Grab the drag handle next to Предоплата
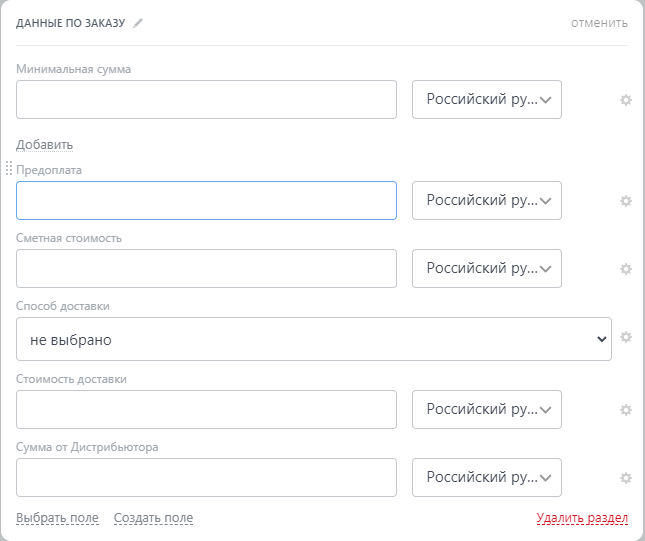645x541 pixels. (x=9, y=169)
